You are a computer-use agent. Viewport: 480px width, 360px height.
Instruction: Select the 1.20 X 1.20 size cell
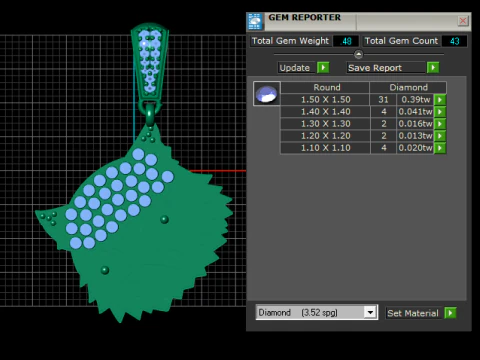click(325, 136)
